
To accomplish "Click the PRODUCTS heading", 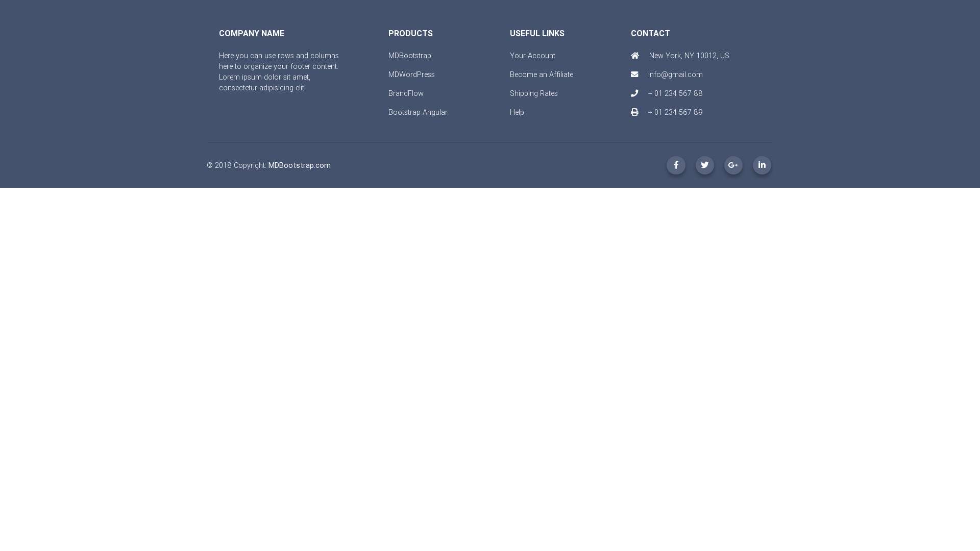I will click(x=410, y=34).
